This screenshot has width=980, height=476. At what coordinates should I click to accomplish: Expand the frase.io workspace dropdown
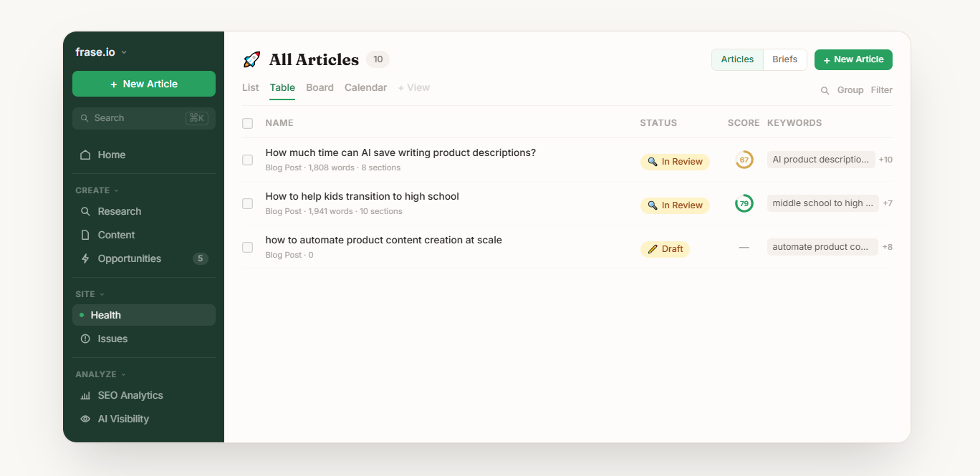(100, 52)
